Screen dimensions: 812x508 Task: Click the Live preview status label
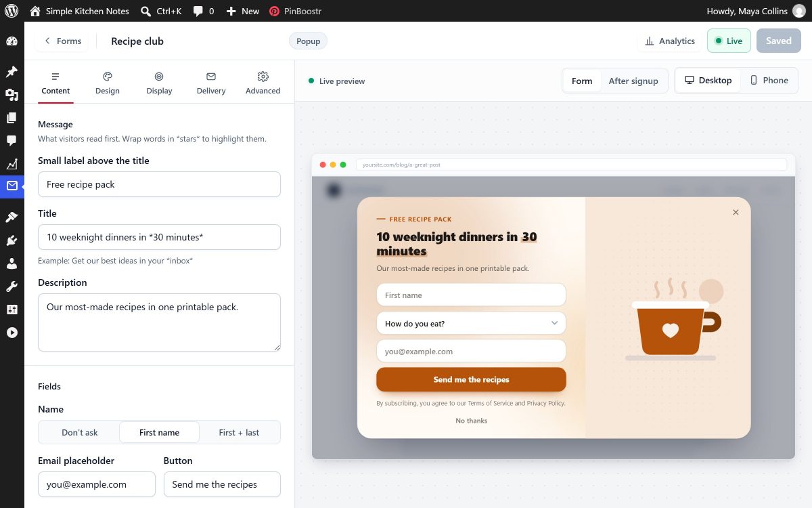tap(337, 81)
